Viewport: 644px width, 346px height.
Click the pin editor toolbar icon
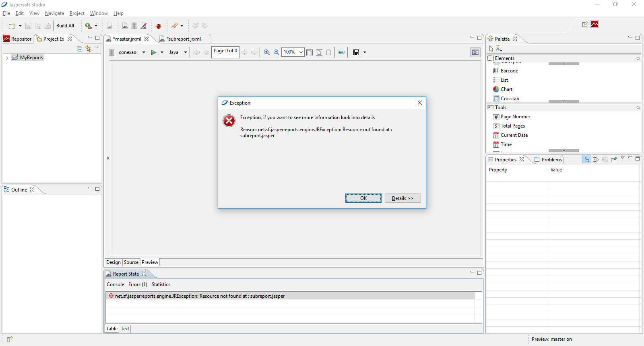[x=174, y=26]
